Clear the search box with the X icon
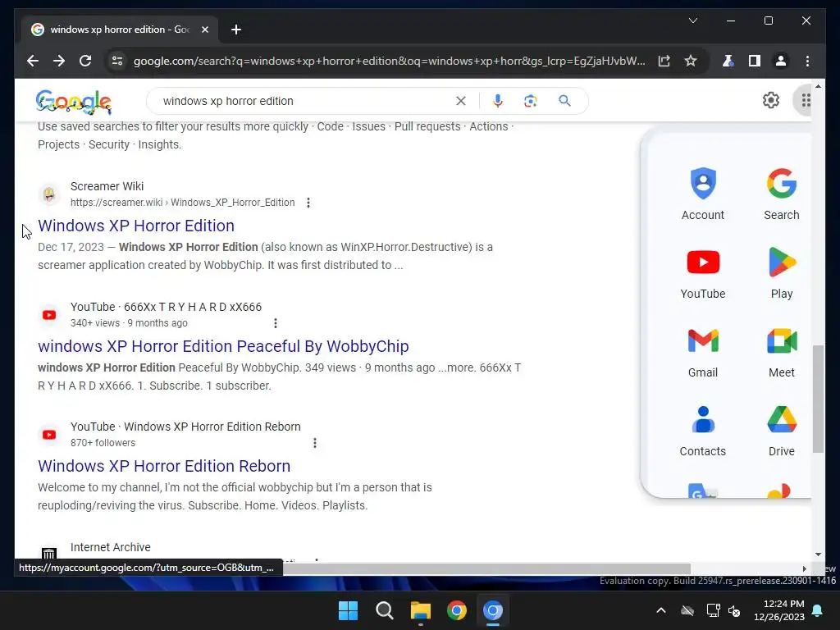Screen dimensions: 840x630 tap(461, 101)
